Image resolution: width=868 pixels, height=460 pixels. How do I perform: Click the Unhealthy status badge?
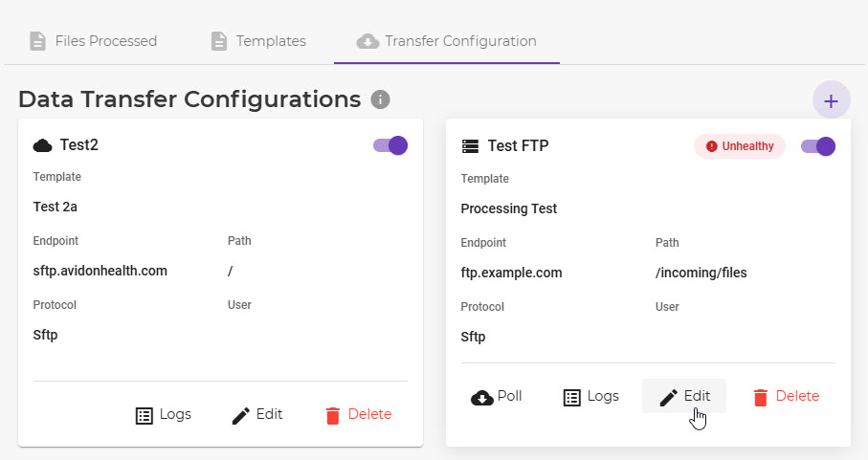[740, 146]
